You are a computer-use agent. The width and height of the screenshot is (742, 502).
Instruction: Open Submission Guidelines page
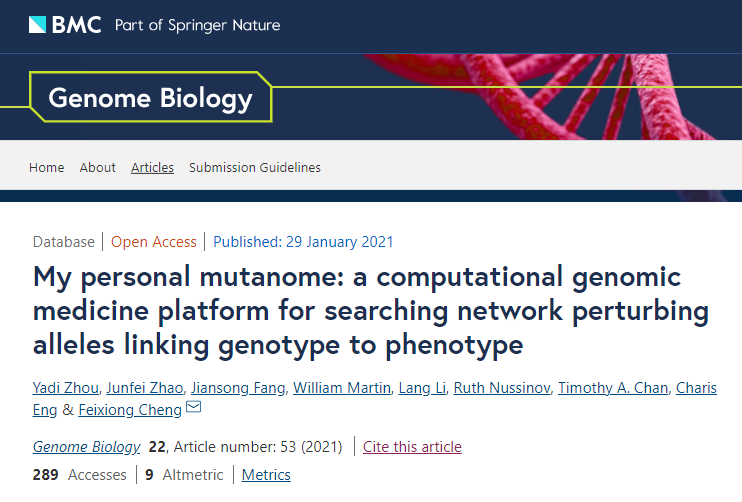click(255, 167)
